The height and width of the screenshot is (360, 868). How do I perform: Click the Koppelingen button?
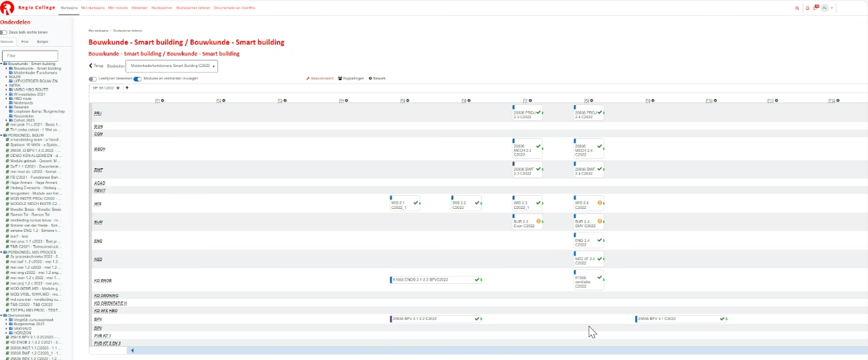(351, 78)
